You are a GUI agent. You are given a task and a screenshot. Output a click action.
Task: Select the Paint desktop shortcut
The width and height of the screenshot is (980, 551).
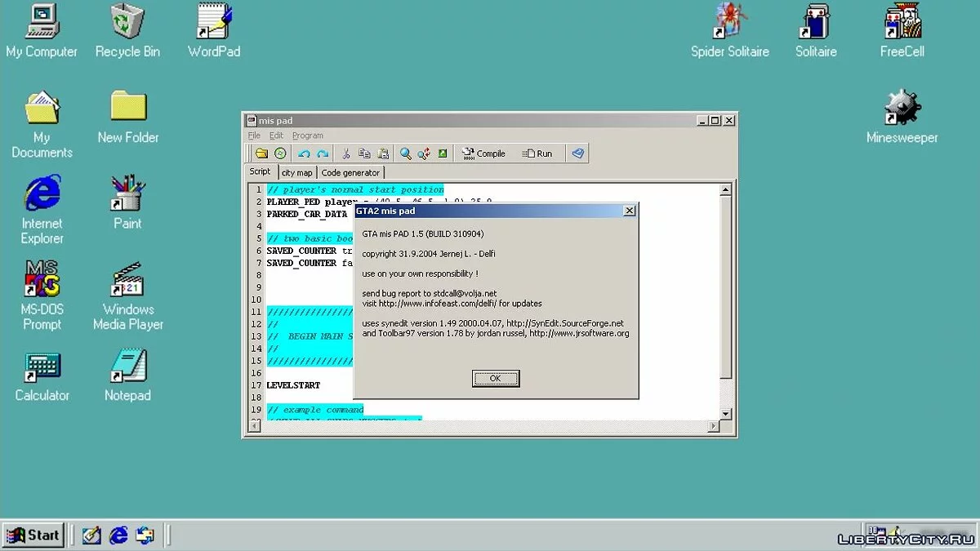click(x=127, y=202)
